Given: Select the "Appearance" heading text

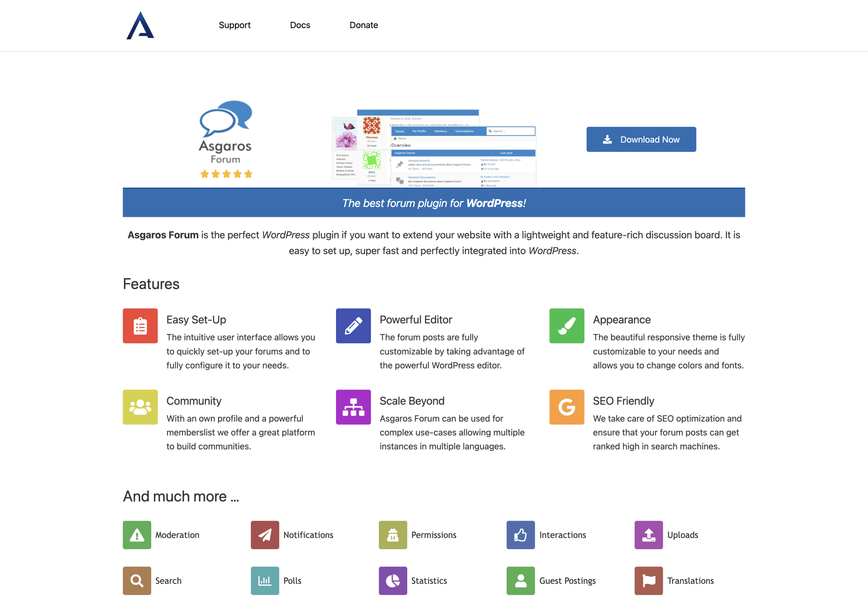Looking at the screenshot, I should 622,320.
